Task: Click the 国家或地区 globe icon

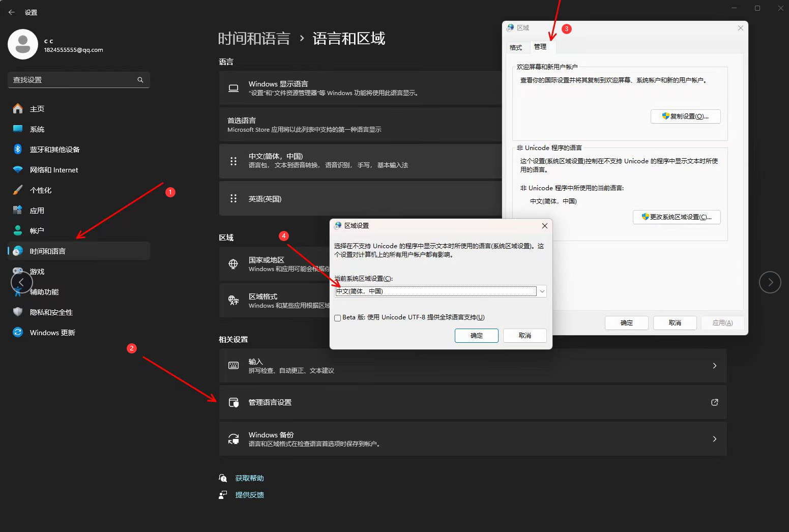Action: pos(233,264)
